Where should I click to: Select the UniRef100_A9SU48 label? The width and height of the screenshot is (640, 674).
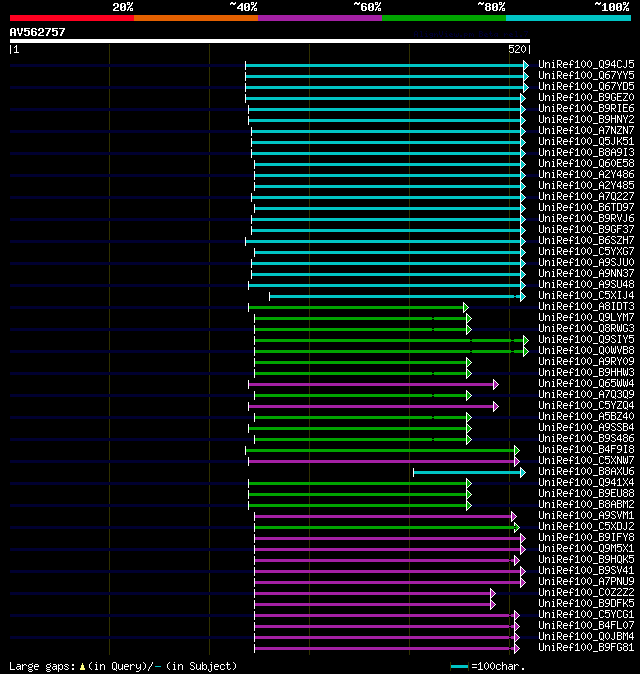[x=586, y=285]
